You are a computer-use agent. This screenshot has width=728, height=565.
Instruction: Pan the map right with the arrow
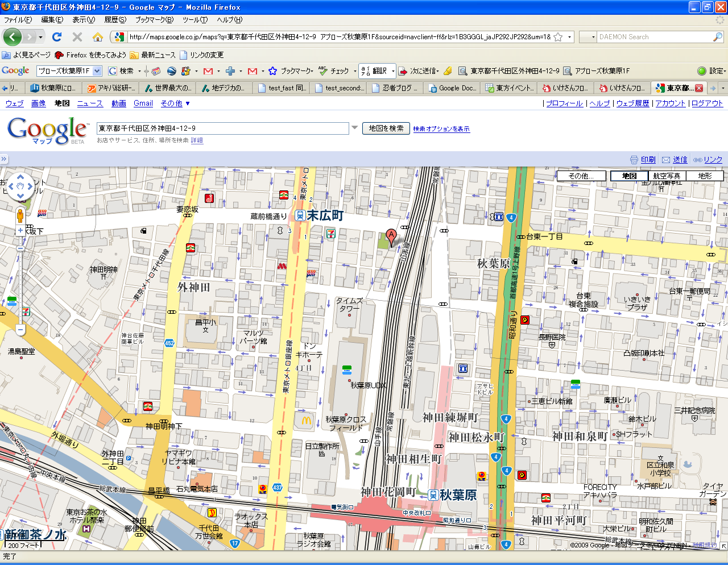tap(31, 186)
